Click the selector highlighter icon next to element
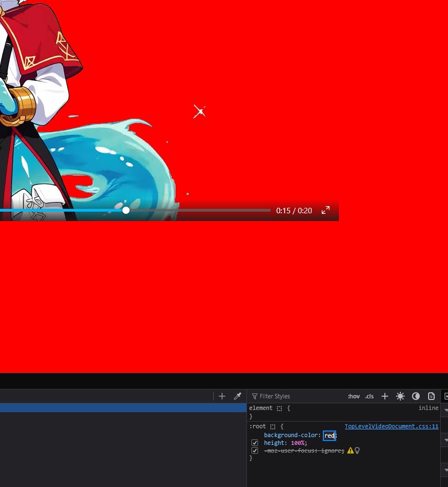 279,408
